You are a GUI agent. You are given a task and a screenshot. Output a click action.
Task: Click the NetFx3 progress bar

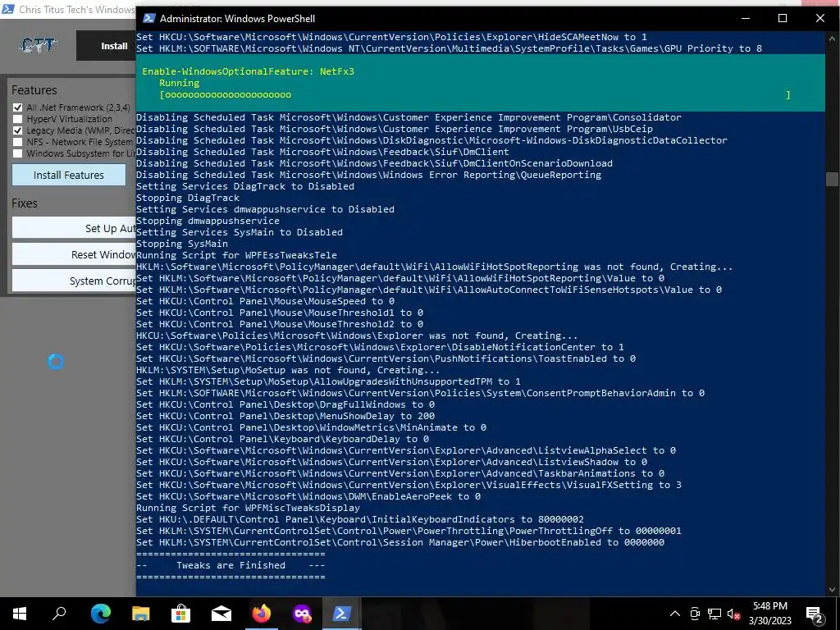(475, 95)
